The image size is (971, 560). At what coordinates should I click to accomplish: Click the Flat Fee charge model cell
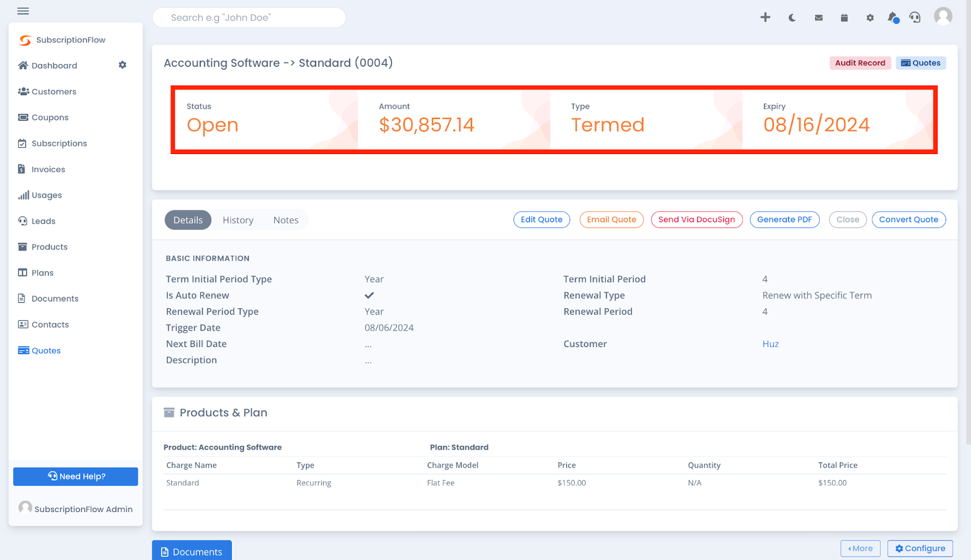(441, 483)
